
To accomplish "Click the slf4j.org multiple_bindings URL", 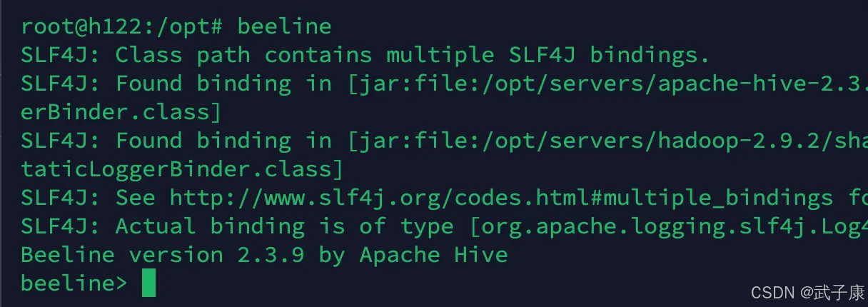I will click(x=501, y=198).
